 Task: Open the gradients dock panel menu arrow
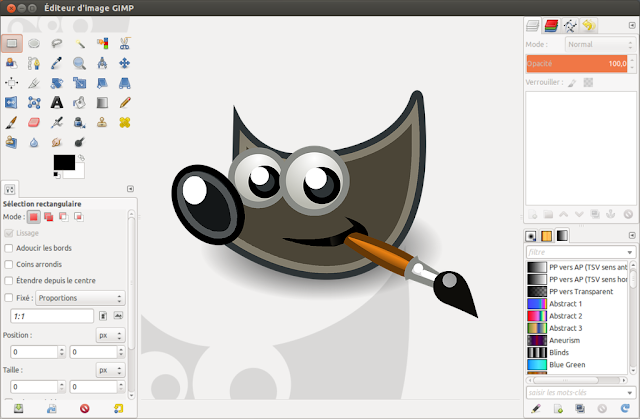[632, 235]
